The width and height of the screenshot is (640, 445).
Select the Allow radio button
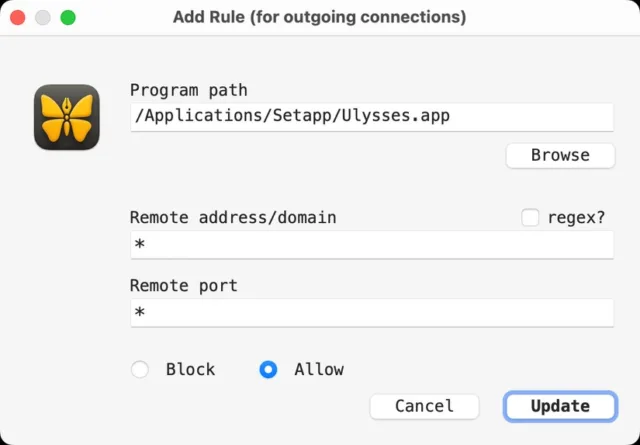(x=268, y=369)
